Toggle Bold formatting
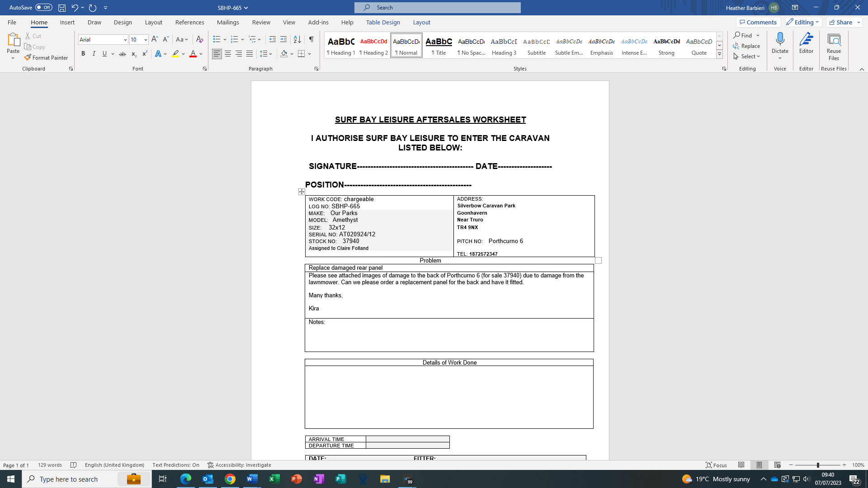868x488 pixels. (x=83, y=54)
